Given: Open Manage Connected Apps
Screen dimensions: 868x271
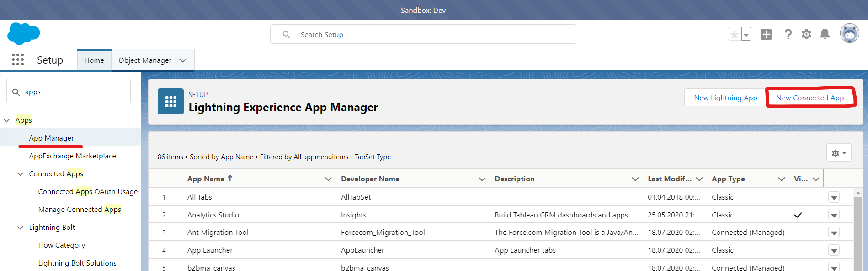Looking at the screenshot, I should [80, 209].
